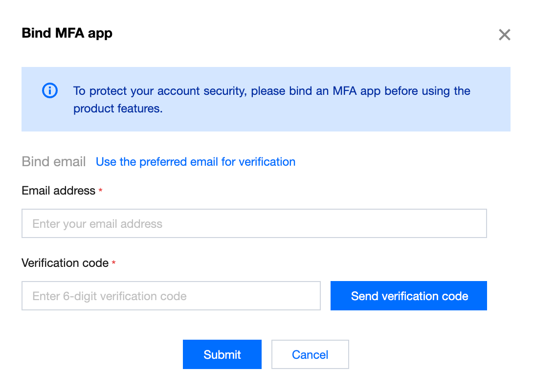
Task: Click the first line of the security notice
Action: pyautogui.click(x=271, y=91)
